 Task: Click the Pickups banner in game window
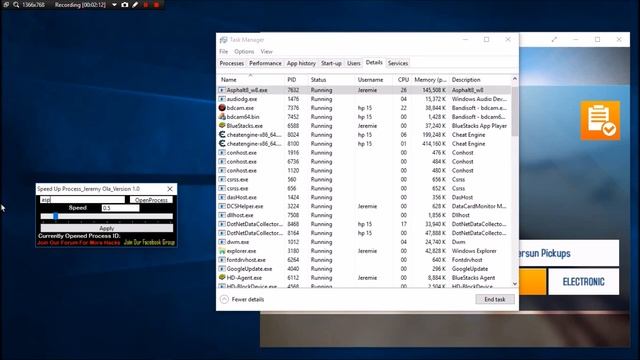pyautogui.click(x=569, y=253)
